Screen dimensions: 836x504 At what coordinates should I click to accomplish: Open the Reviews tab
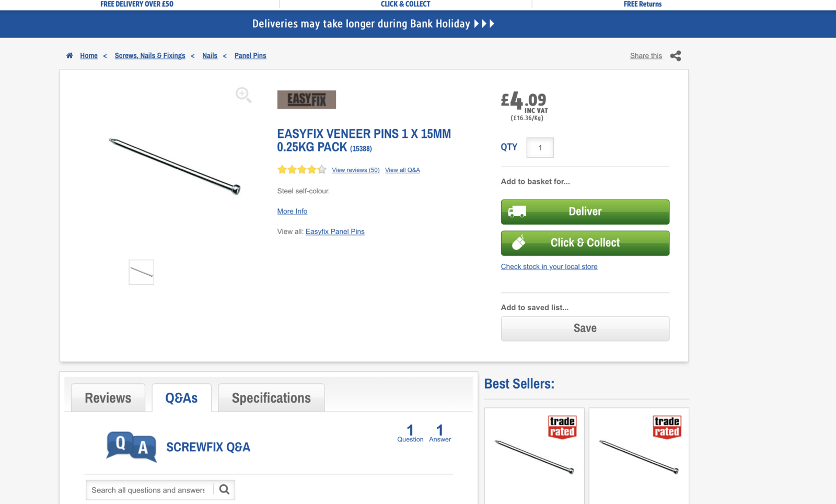108,398
